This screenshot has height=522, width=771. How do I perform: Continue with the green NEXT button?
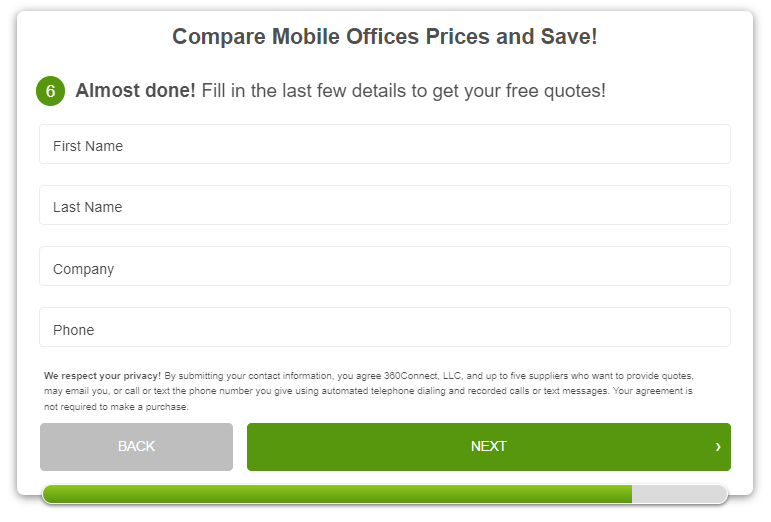point(489,447)
